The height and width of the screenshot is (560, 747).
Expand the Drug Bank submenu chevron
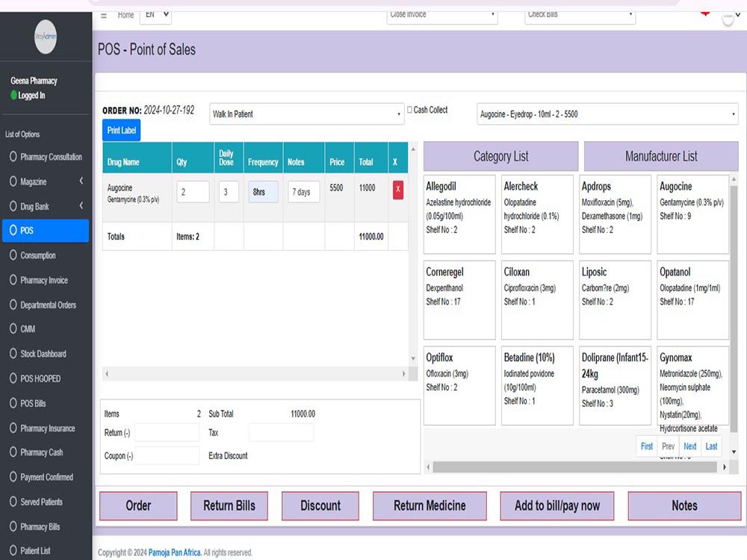[x=81, y=206]
